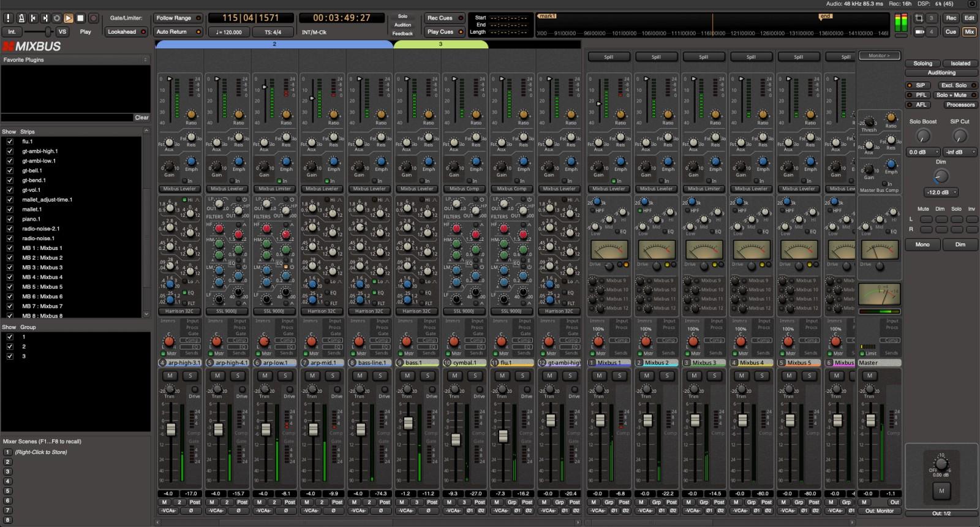
Task: Open the monitor Processors button
Action: 960,105
